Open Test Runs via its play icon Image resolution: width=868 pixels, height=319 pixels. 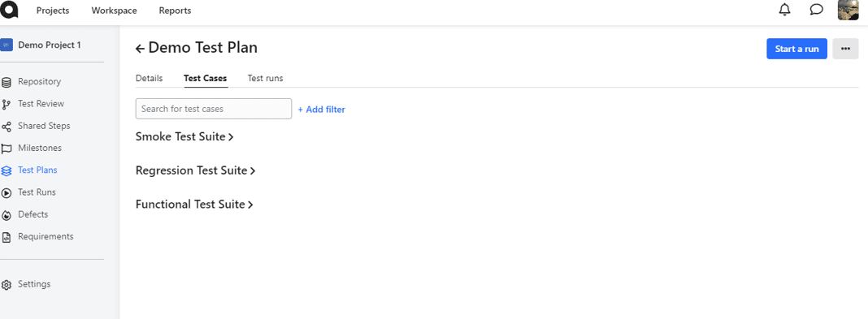6,193
